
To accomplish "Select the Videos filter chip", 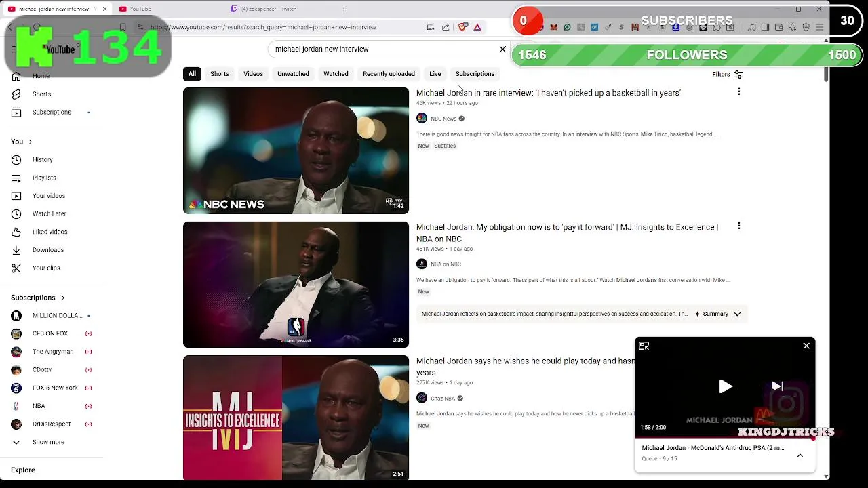I will pos(253,74).
